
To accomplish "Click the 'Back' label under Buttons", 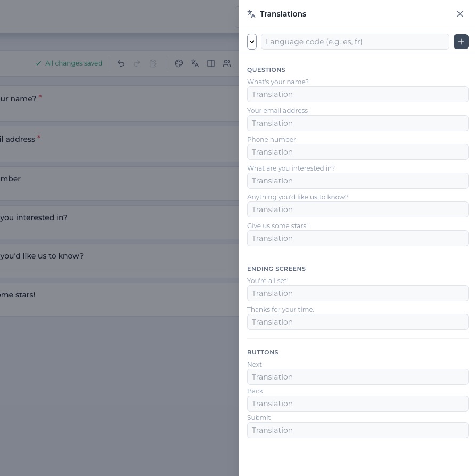I will coord(255,391).
